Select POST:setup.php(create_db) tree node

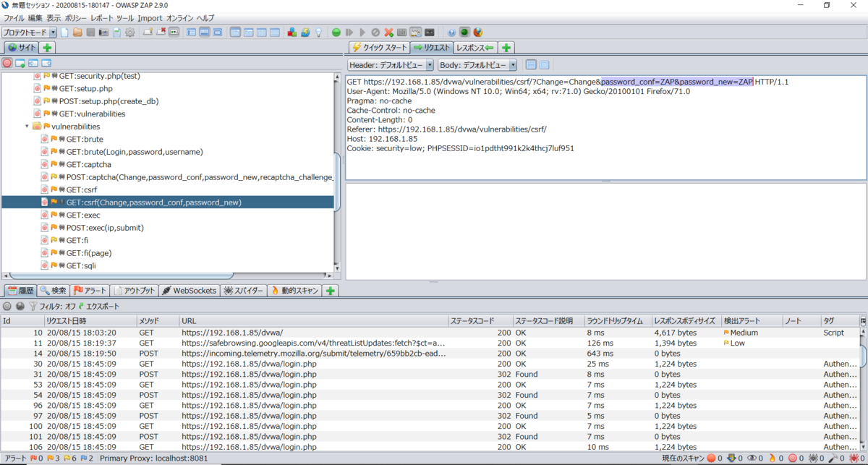pos(109,101)
